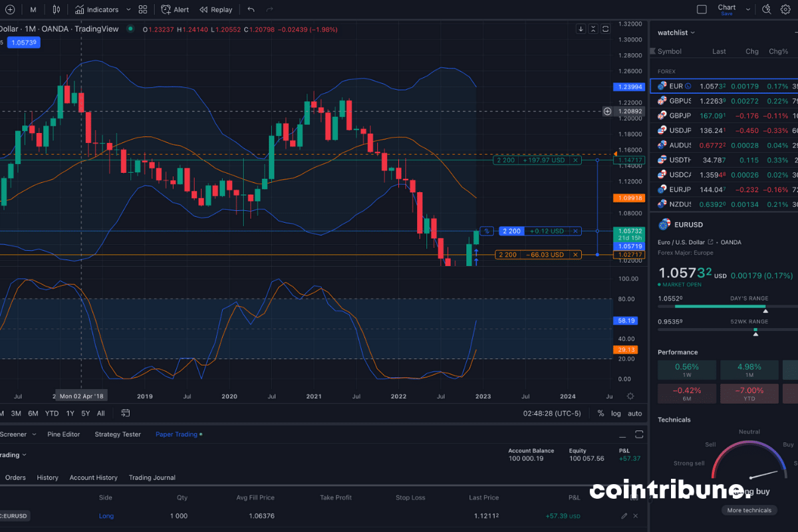Screen dimensions: 798x532
Task: Click the candle chart type icon
Action: click(55, 9)
